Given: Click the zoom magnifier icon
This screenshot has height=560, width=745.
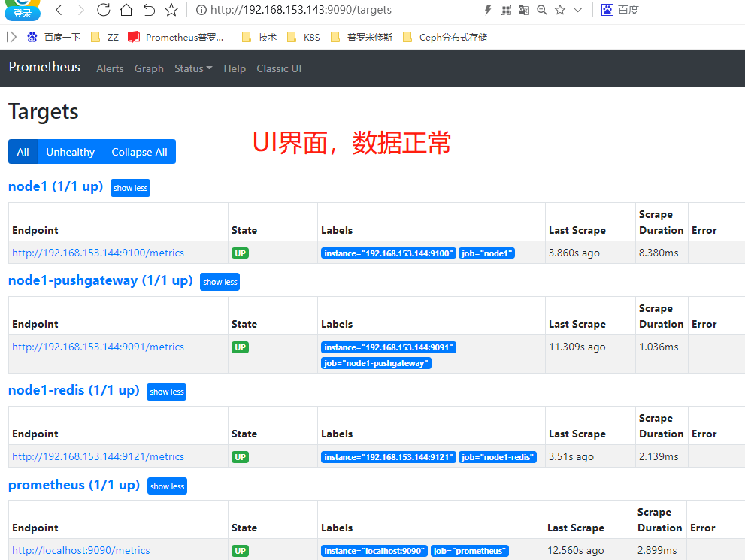Looking at the screenshot, I should point(541,10).
